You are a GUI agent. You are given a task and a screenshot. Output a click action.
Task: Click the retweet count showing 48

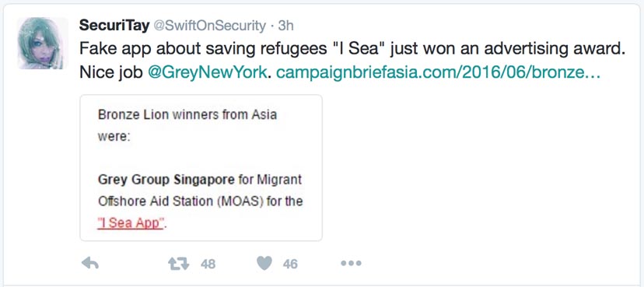coord(208,264)
